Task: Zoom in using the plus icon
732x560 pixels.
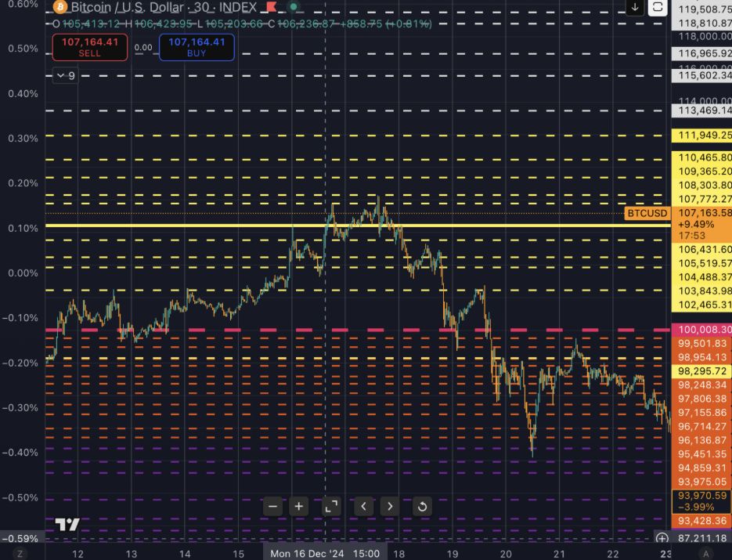Action: (298, 507)
